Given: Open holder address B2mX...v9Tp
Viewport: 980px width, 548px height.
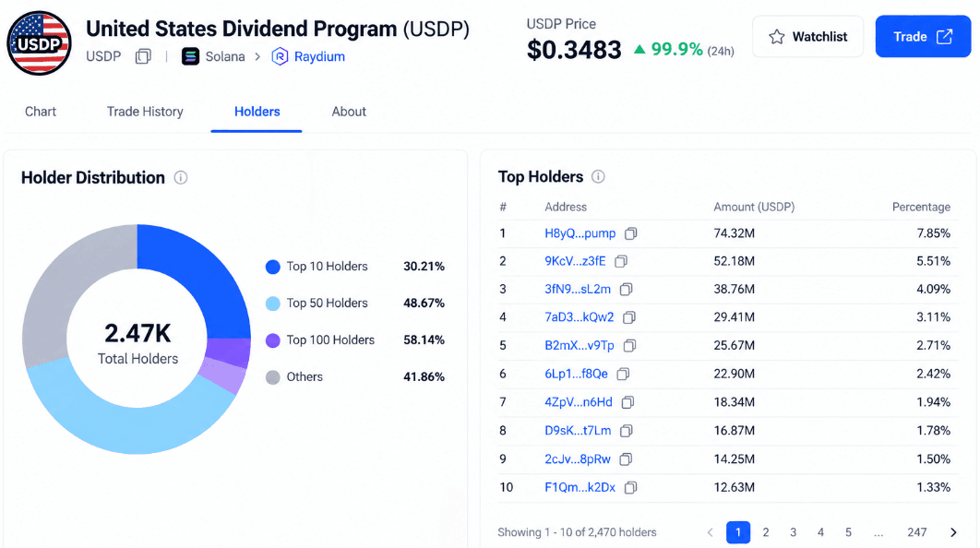Looking at the screenshot, I should coord(580,345).
